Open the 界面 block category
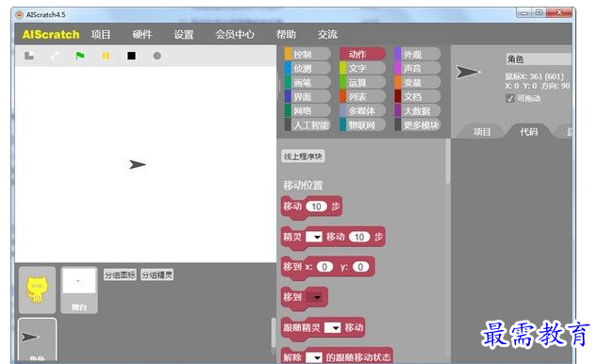Image resolution: width=598 pixels, height=364 pixels. click(307, 96)
